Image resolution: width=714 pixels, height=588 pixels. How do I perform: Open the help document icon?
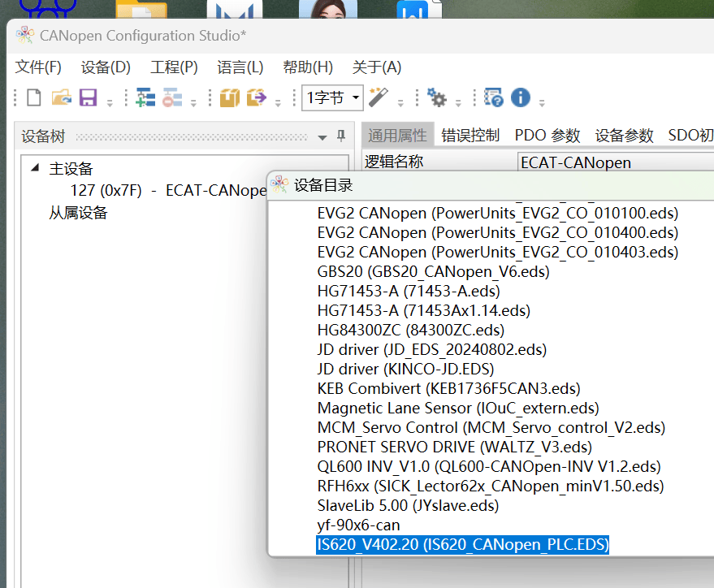coord(494,97)
